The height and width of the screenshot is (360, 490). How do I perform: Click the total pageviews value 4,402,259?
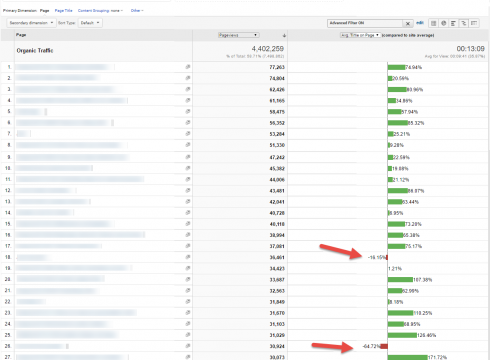(x=268, y=49)
